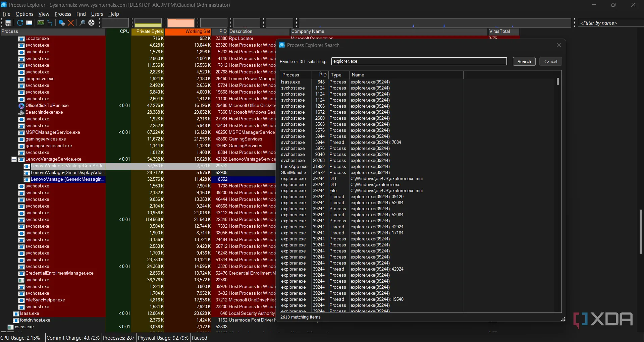The width and height of the screenshot is (644, 342).
Task: Select the LenovoVantage-(GenericMessagin.. process row
Action: click(x=149, y=179)
